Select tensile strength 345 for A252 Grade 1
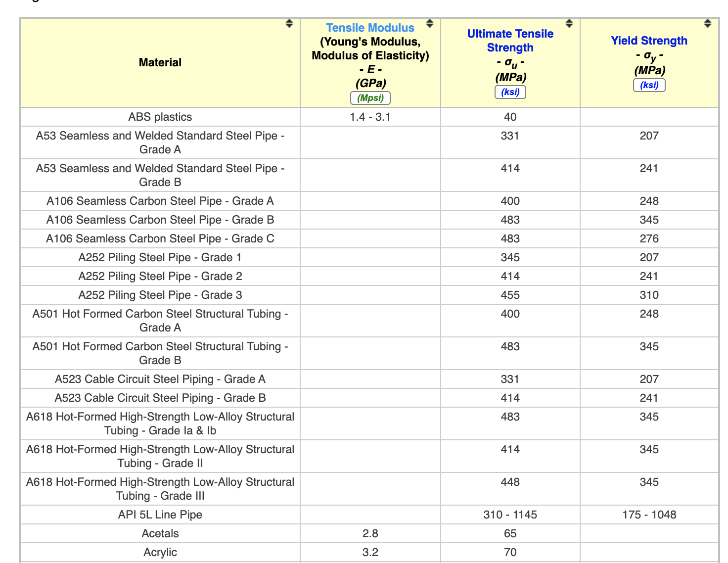Viewport: 728px width, 563px height. (510, 257)
